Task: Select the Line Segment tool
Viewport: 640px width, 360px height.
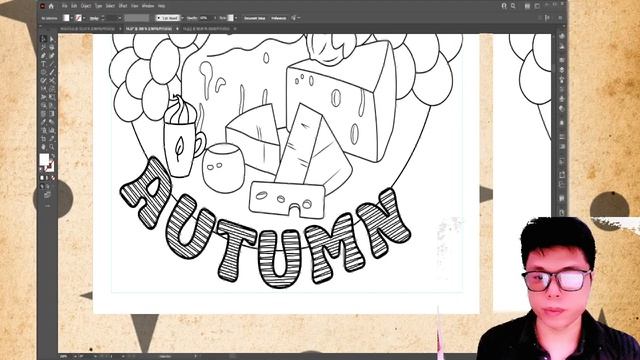Action: point(52,63)
